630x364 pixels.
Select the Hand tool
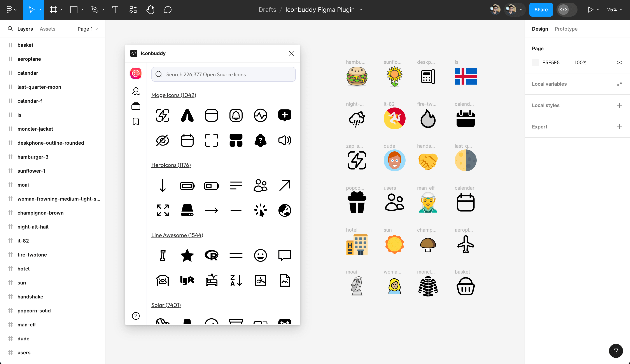(150, 9)
